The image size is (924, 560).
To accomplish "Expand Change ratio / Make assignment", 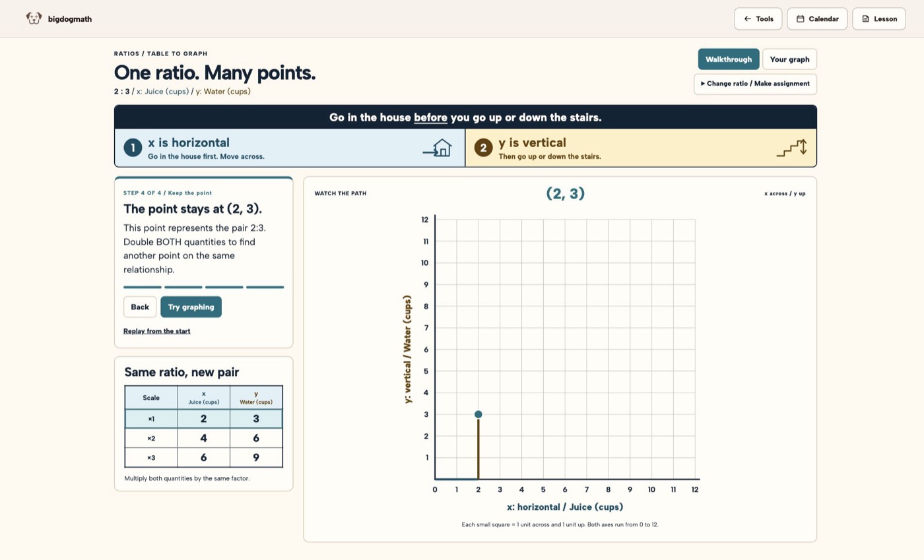I will tap(755, 84).
